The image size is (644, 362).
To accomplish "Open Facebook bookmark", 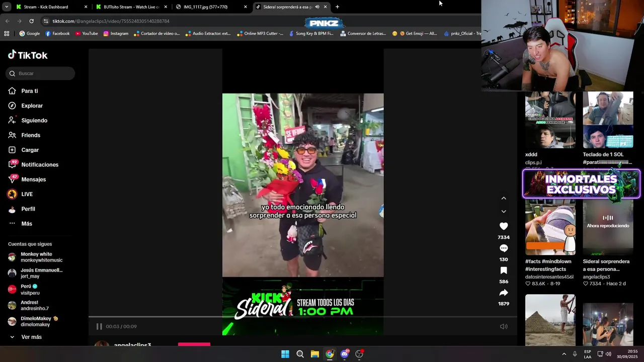I will 57,34.
